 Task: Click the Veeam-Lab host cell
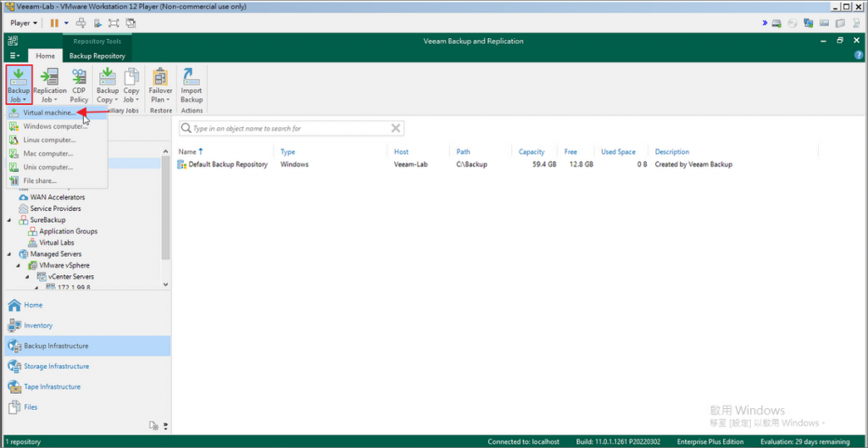(411, 164)
